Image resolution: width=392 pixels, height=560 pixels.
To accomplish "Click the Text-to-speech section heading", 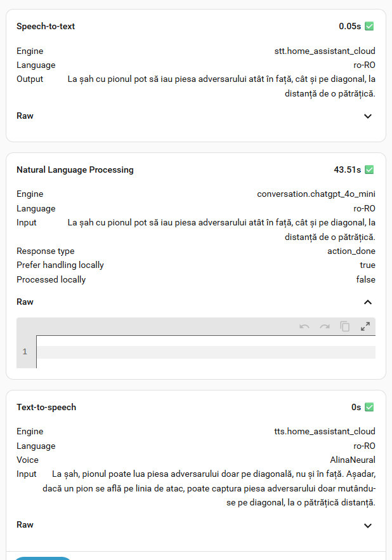I will tap(46, 408).
